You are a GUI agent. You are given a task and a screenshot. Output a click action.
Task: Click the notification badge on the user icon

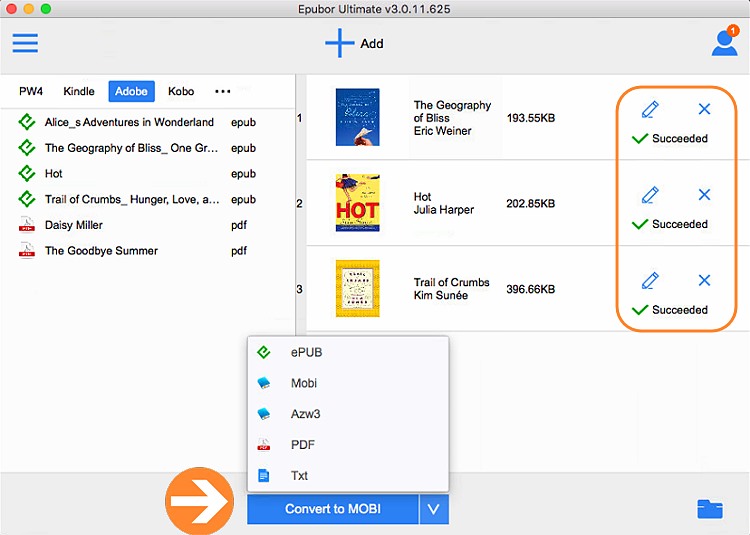[x=733, y=31]
